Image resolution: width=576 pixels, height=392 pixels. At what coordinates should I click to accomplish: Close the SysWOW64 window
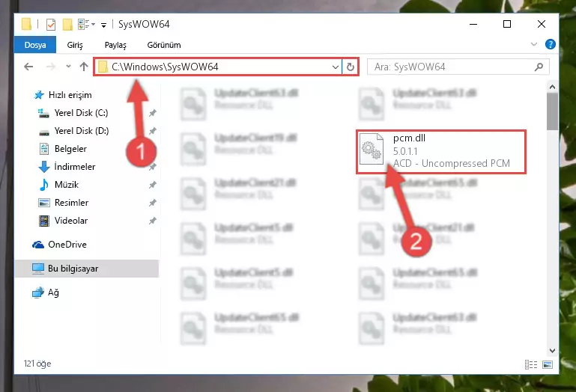541,24
